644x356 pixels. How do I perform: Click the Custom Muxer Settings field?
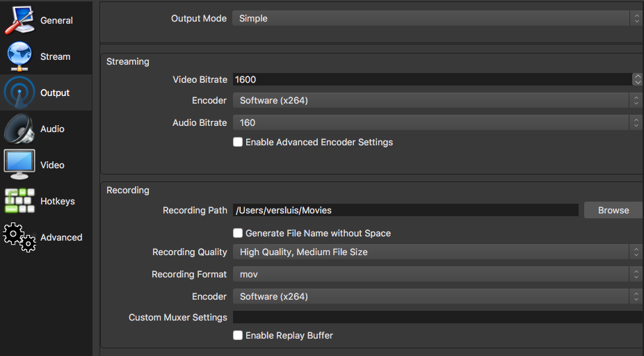[437, 317]
